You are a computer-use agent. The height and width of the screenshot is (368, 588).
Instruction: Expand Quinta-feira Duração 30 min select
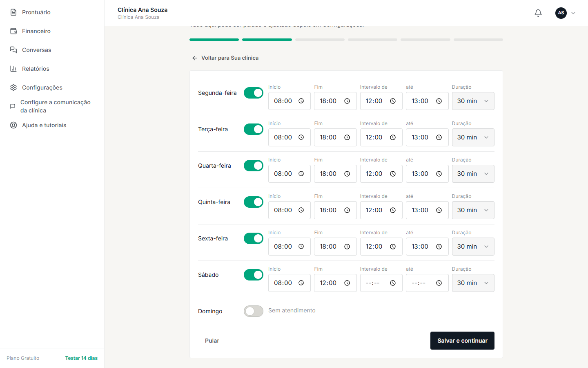(x=473, y=210)
